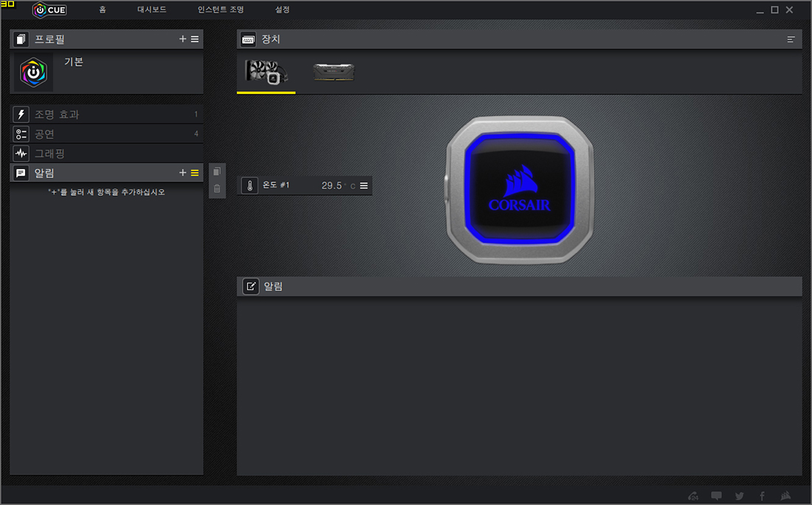
Task: Click the thermometer icon for 온도 #1
Action: click(250, 185)
